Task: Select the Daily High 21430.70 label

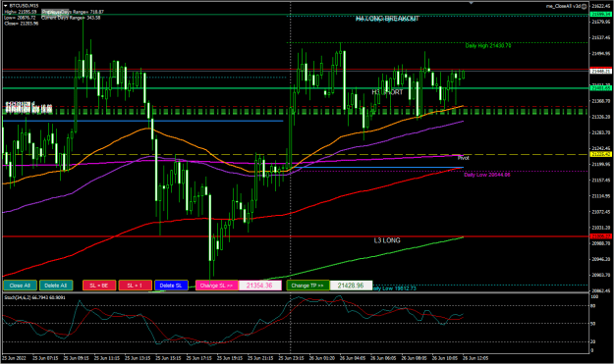Action: (x=488, y=46)
